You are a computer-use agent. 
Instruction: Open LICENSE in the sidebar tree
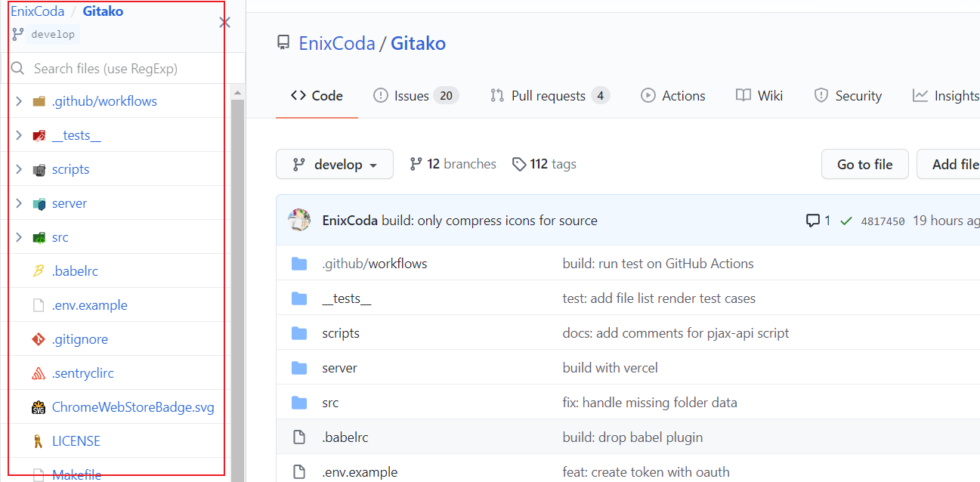[x=76, y=441]
